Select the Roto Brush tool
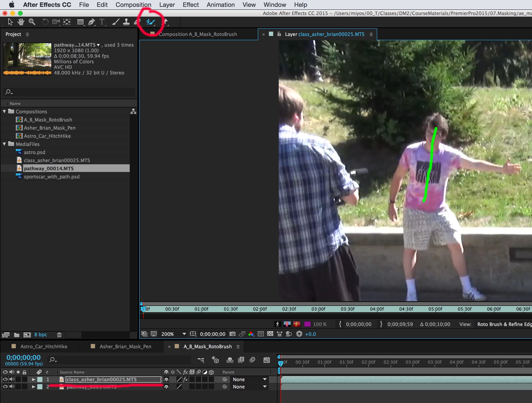 [150, 22]
